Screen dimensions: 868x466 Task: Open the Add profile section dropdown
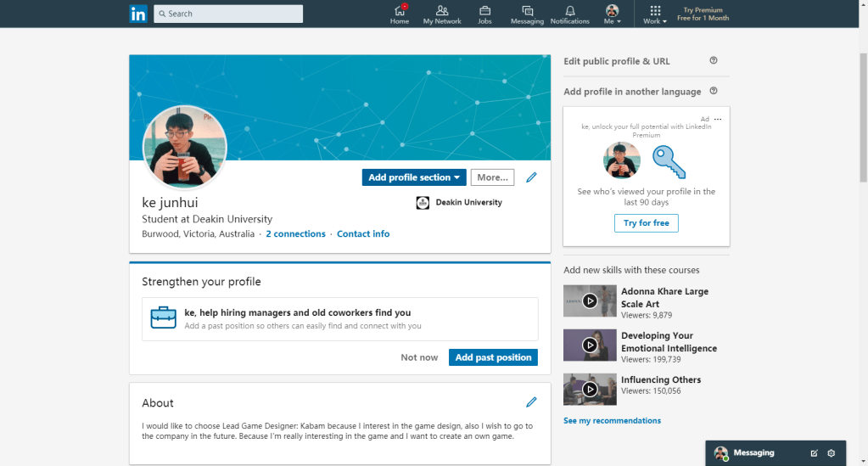tap(414, 177)
